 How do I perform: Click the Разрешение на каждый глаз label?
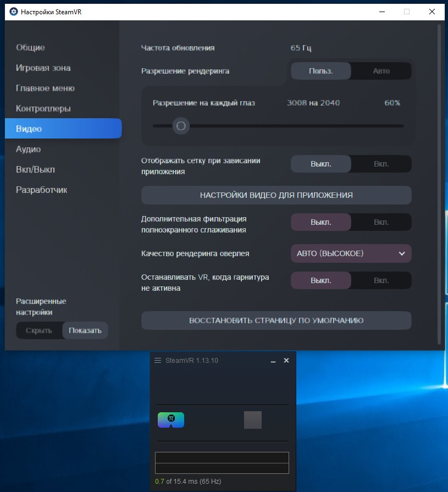(204, 103)
